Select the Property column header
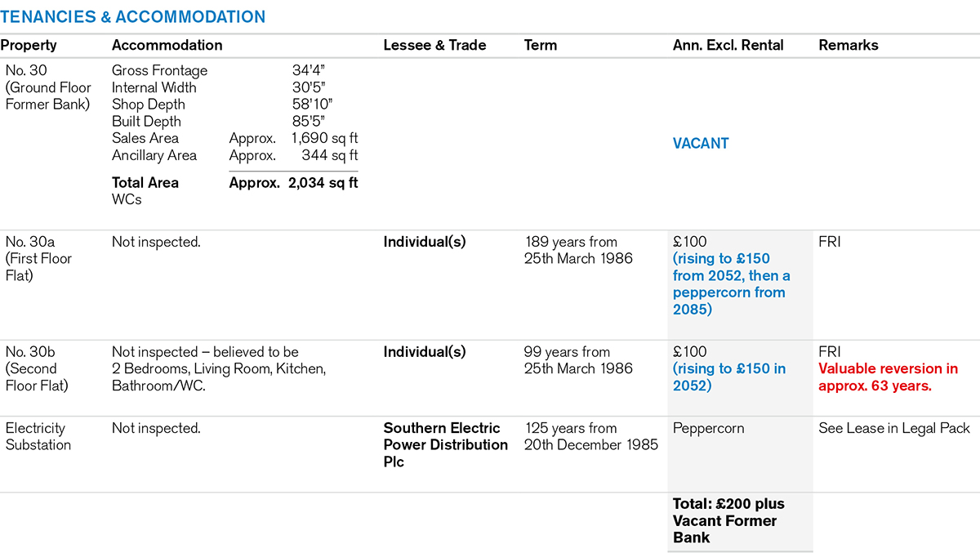This screenshot has width=980, height=553. click(x=28, y=46)
